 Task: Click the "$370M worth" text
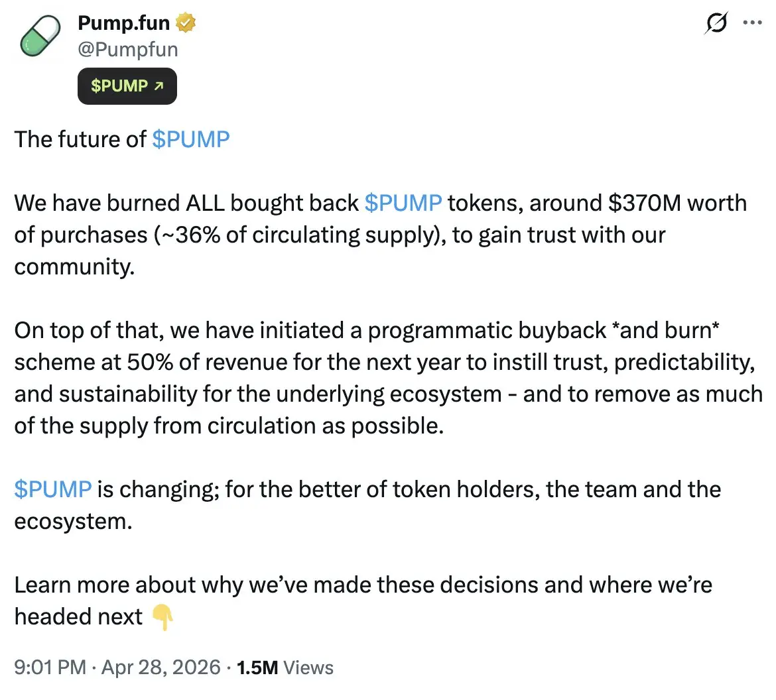[x=677, y=203]
